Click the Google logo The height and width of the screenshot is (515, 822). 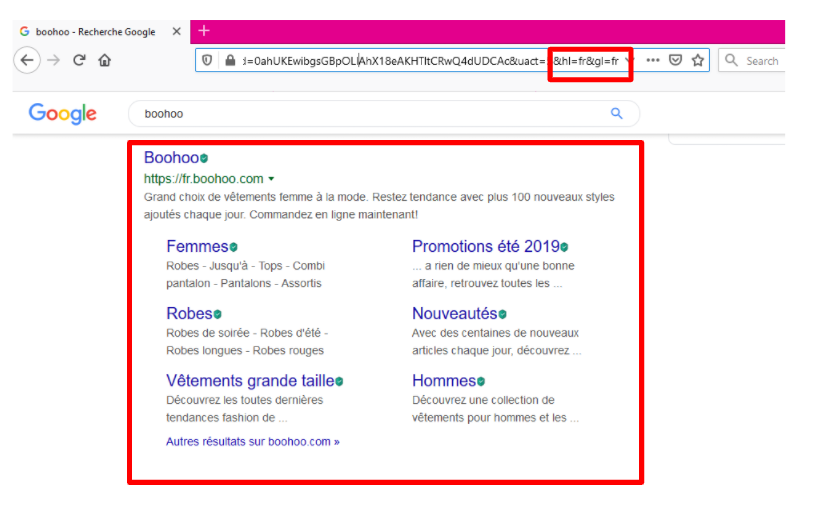[62, 113]
